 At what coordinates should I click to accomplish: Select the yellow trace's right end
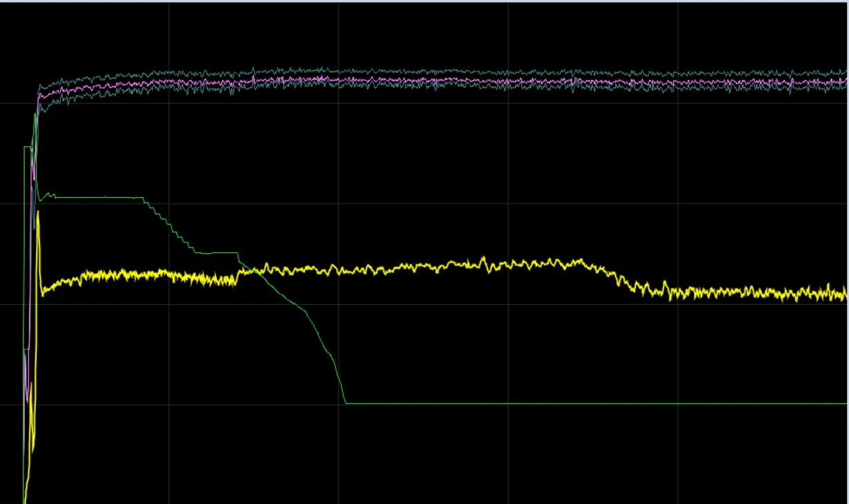pyautogui.click(x=844, y=294)
